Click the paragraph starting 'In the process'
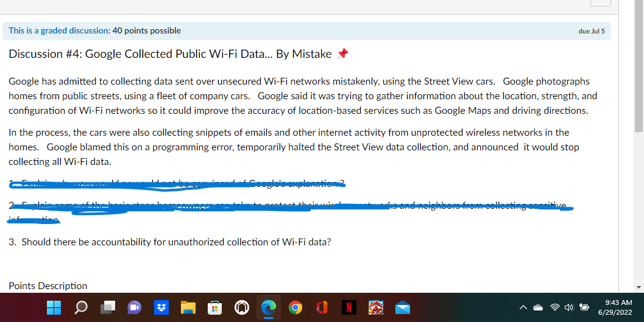This screenshot has width=644, height=322. [294, 147]
